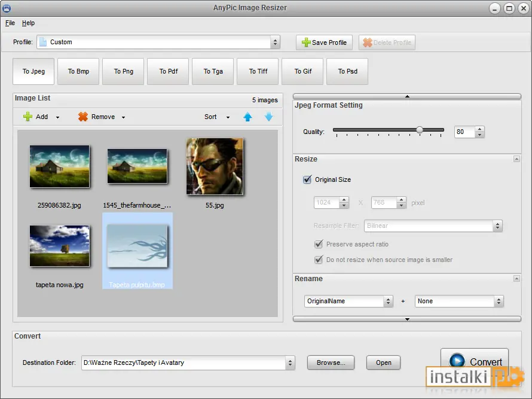Open the File menu
This screenshot has height=399, width=532.
[x=10, y=23]
